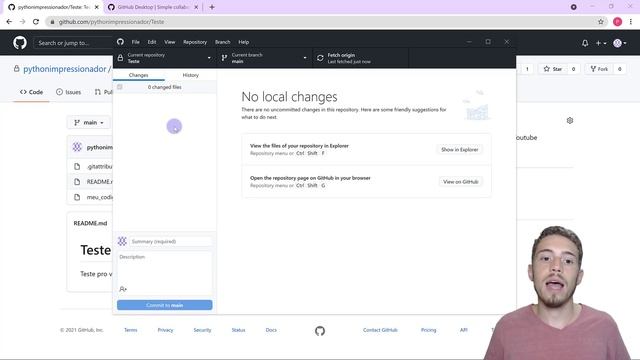This screenshot has height=360, width=640.
Task: Click Fetch origin sync button
Action: coord(360,58)
